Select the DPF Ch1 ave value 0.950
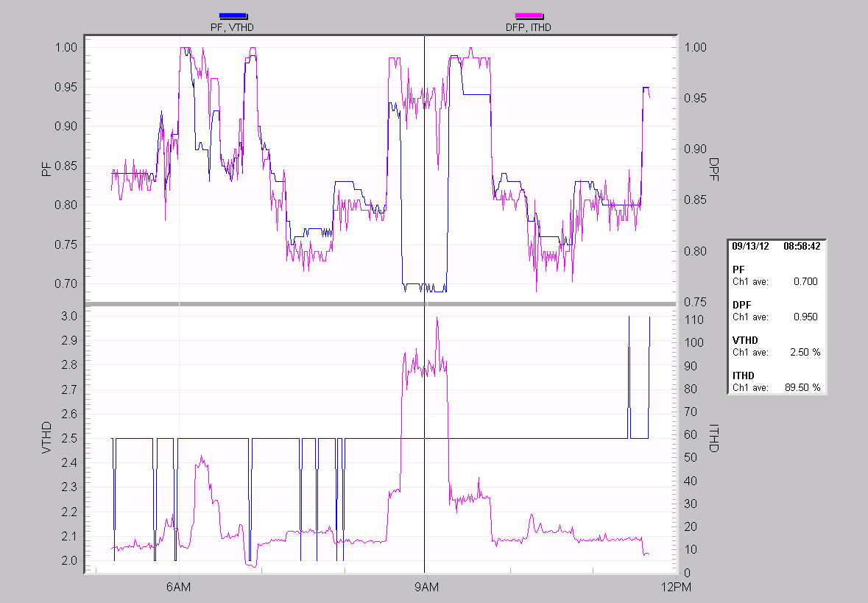This screenshot has width=868, height=603. point(805,317)
